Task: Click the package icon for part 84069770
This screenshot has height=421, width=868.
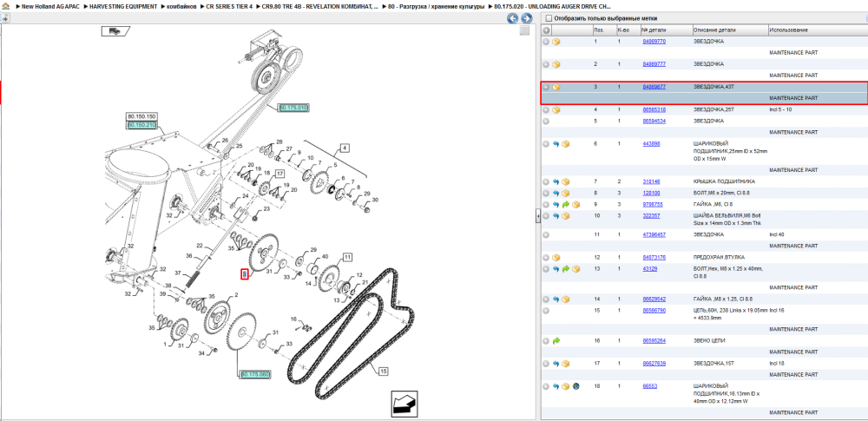Action: (x=556, y=42)
